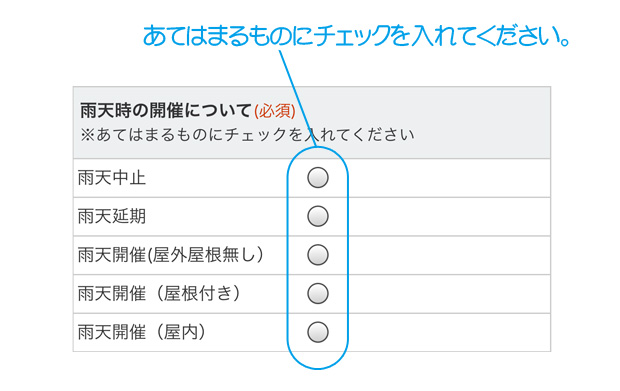Select the 雨天中止 radio button
The height and width of the screenshot is (391, 620).
tap(318, 178)
